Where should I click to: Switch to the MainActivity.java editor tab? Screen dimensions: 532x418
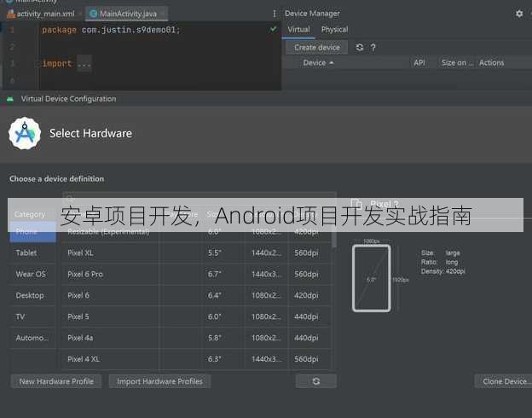(x=126, y=14)
